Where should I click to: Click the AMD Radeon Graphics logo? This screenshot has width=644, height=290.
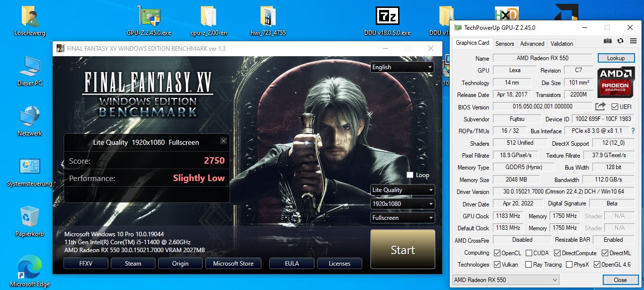point(616,83)
